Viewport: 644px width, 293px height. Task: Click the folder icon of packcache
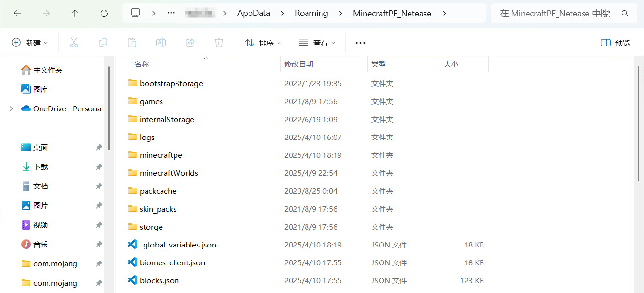[132, 191]
